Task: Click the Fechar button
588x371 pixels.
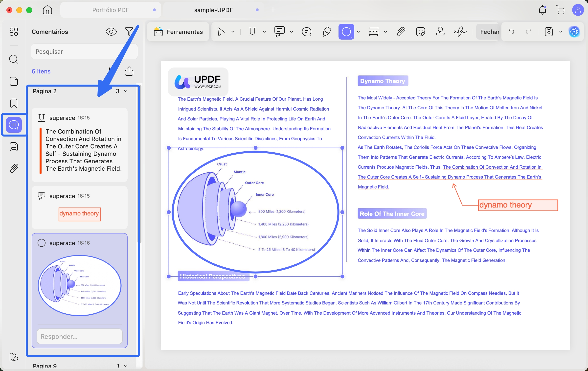Action: tap(489, 32)
